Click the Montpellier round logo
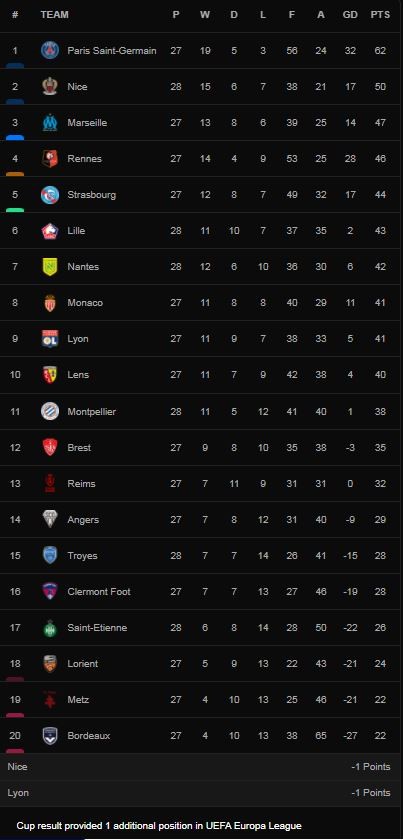This screenshot has height=840, width=403. click(x=50, y=411)
